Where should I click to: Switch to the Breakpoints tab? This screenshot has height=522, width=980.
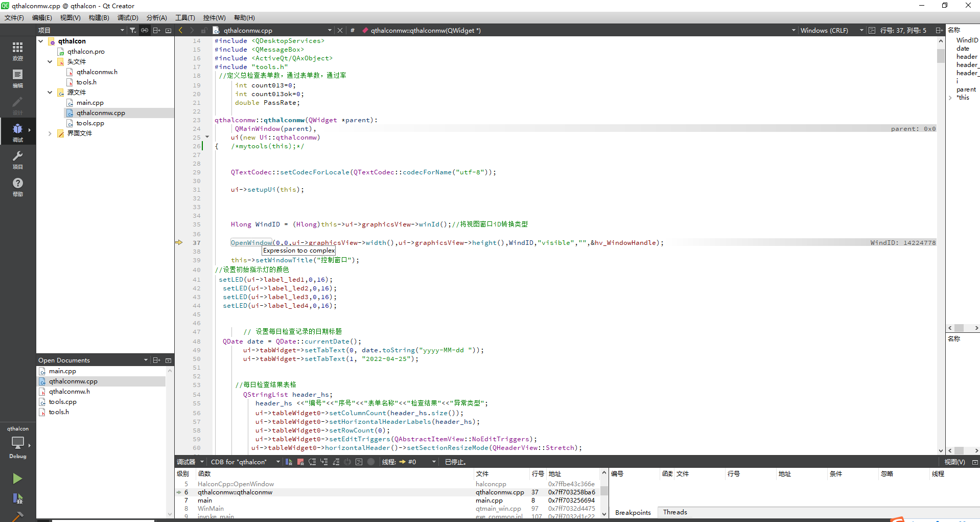pos(633,512)
